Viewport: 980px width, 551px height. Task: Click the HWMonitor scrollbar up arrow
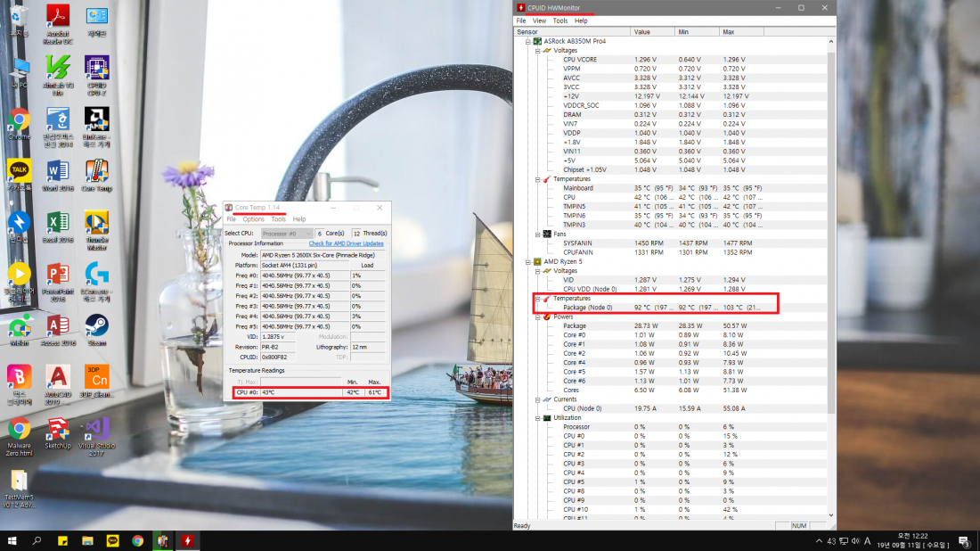831,41
